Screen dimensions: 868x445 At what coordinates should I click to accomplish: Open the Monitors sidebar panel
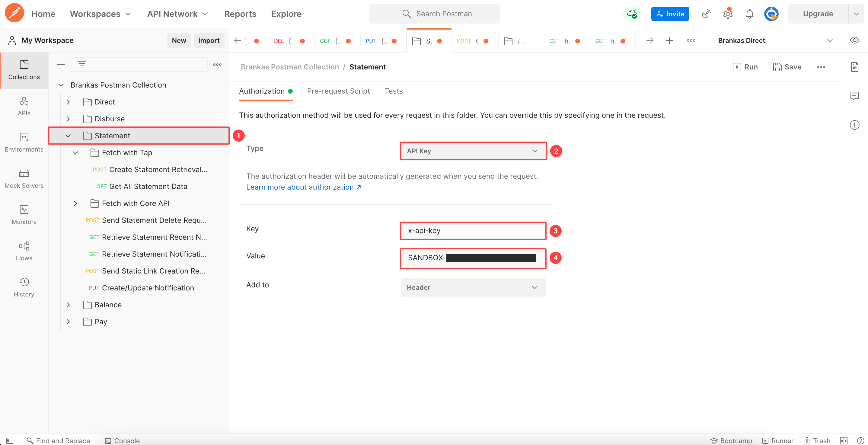[24, 215]
